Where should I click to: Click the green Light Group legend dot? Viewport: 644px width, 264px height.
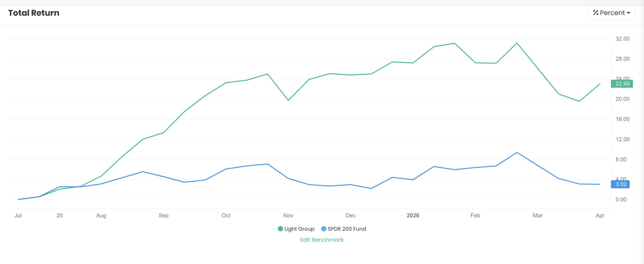(x=280, y=229)
